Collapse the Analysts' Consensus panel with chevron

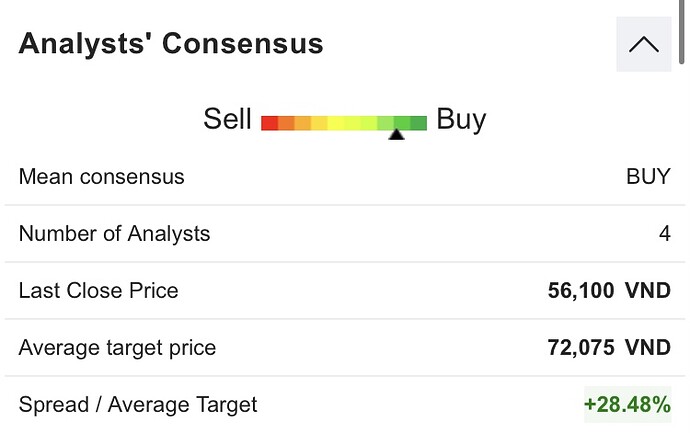click(643, 45)
